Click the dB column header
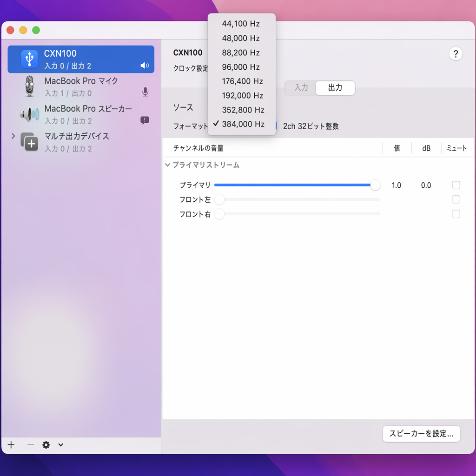 click(x=426, y=148)
